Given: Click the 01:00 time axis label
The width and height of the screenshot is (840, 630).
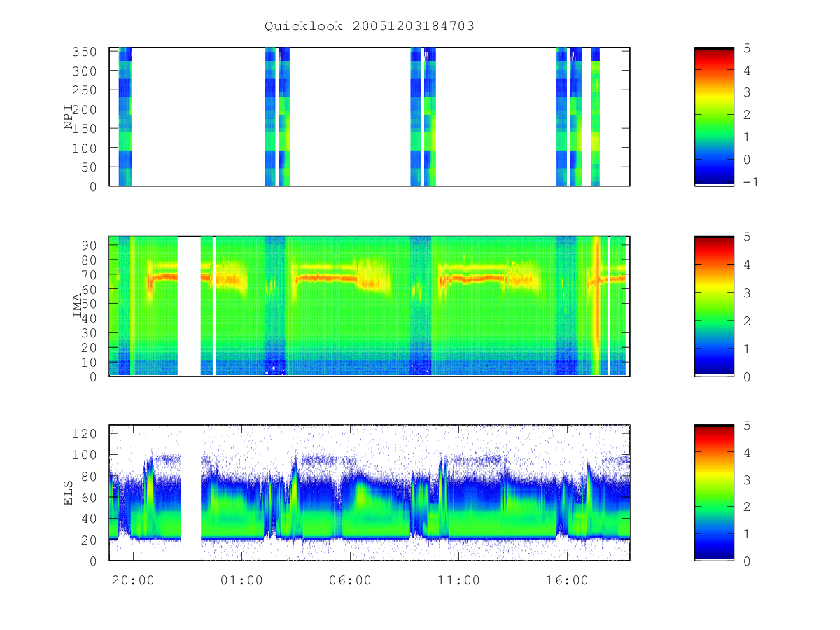Looking at the screenshot, I should pos(241,580).
